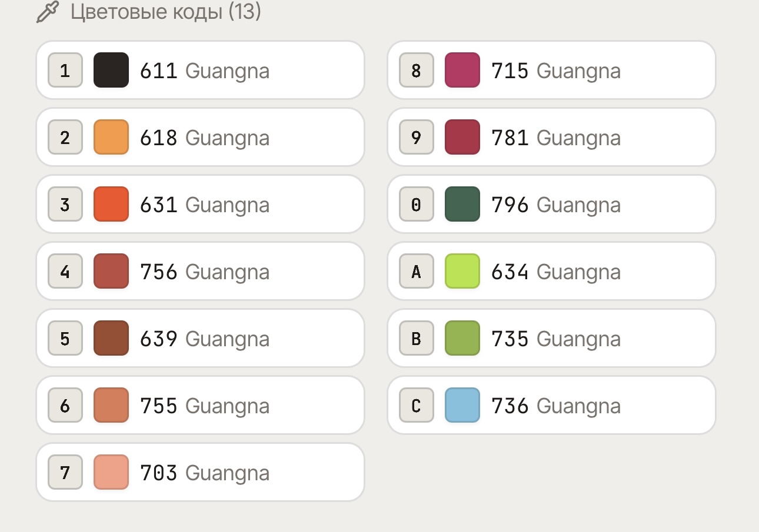Pick the magenta swatch for code 715

(x=462, y=70)
